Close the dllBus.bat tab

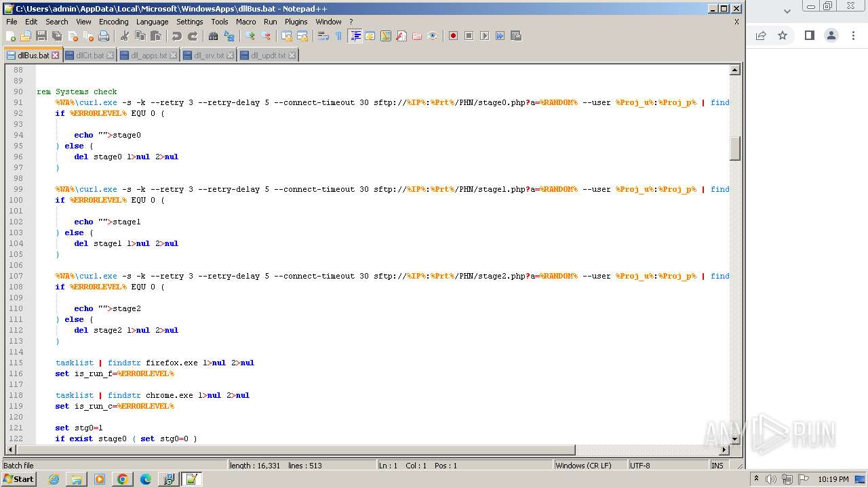coord(56,55)
